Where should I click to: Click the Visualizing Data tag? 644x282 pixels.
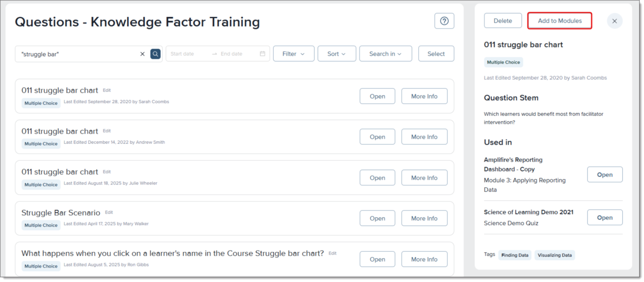click(x=554, y=255)
